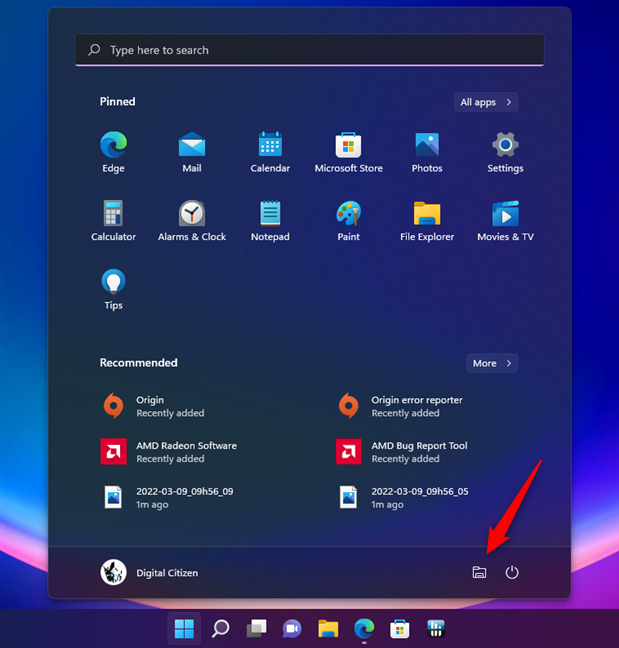
Task: Click the Digital Citizen profile picture
Action: click(x=113, y=572)
